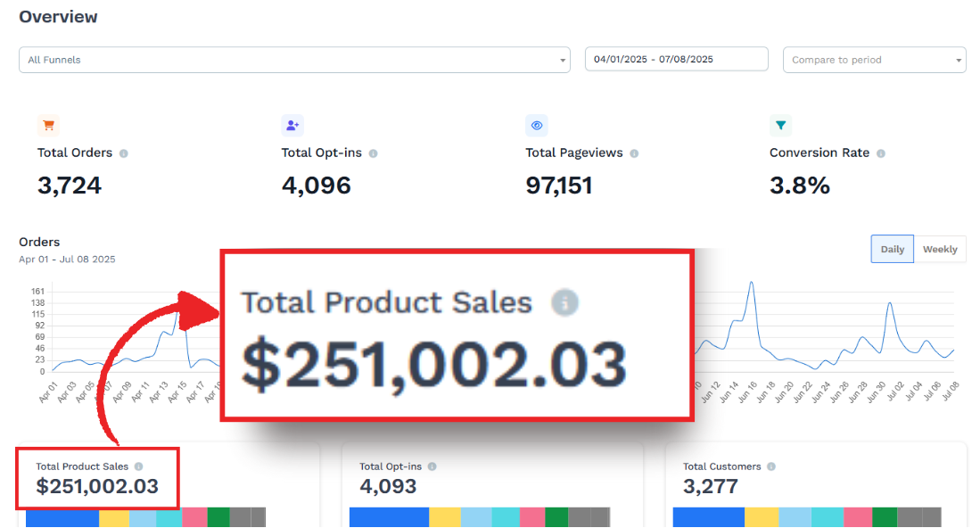The width and height of the screenshot is (980, 528).
Task: Click the June 16 peak on orders chart
Action: 751,283
